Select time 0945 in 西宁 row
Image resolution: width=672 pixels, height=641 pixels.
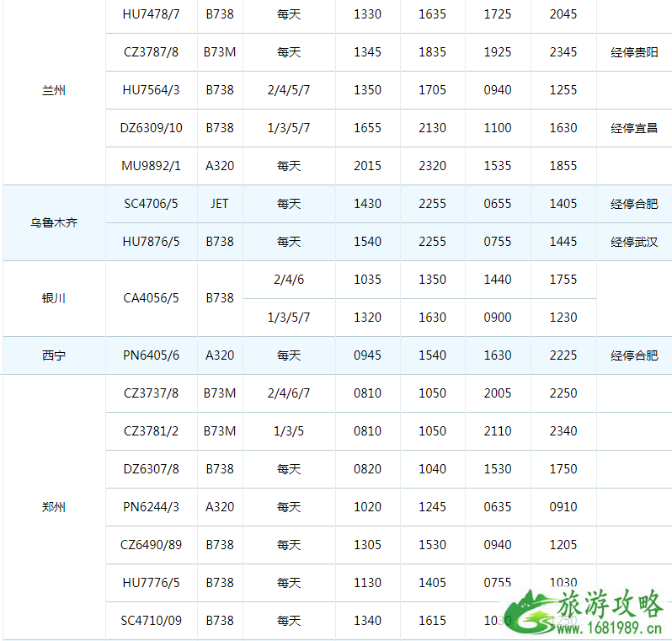pos(367,355)
